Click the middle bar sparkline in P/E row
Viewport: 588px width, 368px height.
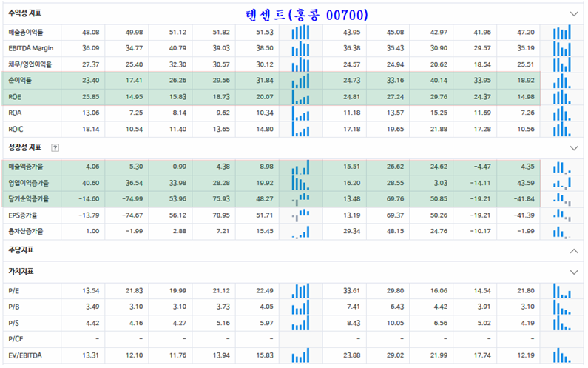(x=300, y=290)
